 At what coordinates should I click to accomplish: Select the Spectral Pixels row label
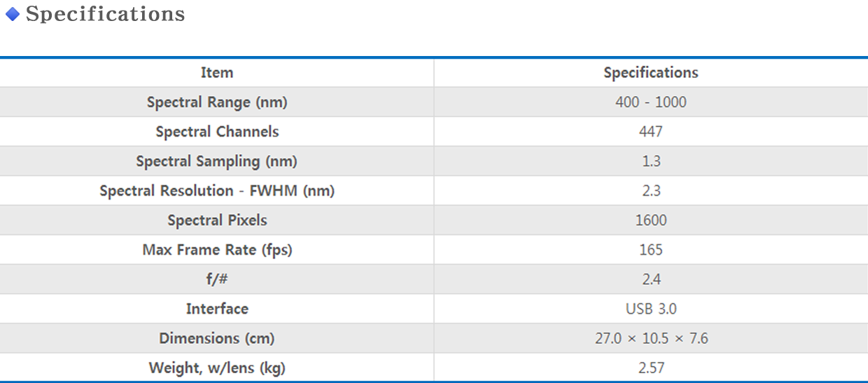tap(217, 220)
